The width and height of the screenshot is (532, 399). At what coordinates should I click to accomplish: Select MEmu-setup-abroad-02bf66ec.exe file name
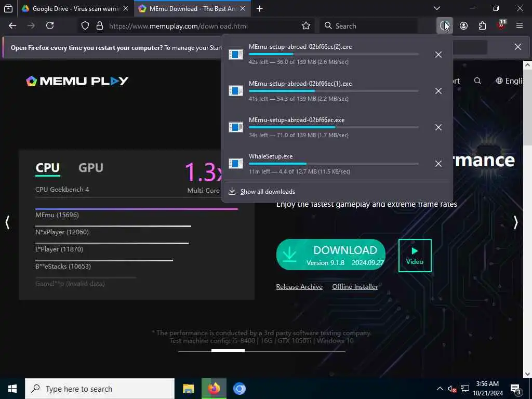297,120
